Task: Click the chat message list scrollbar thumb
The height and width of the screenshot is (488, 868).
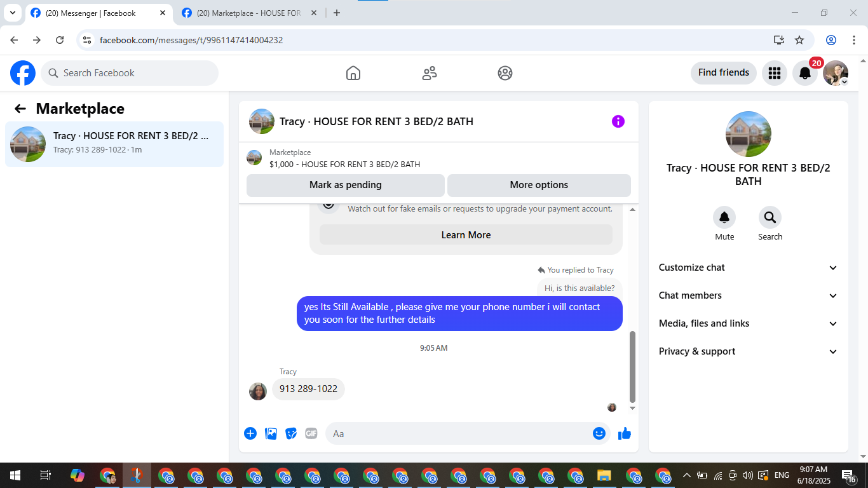Action: click(x=632, y=367)
